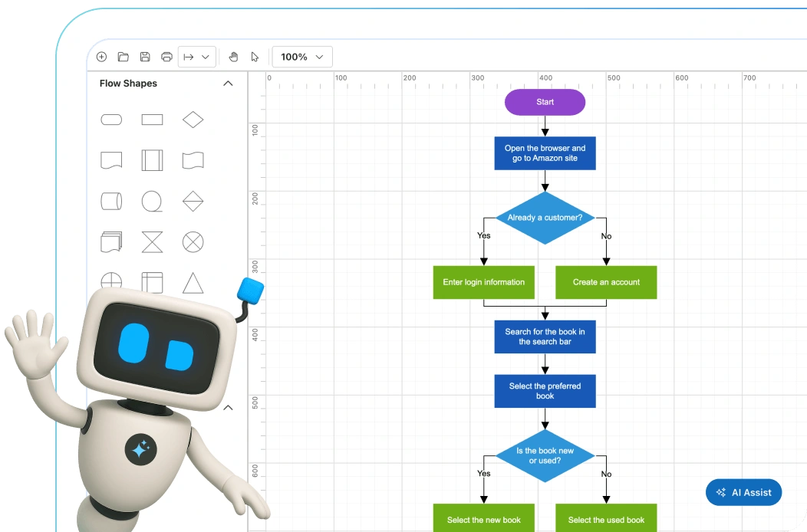The width and height of the screenshot is (807, 532).
Task: Select the Or circle shape
Action: click(111, 282)
